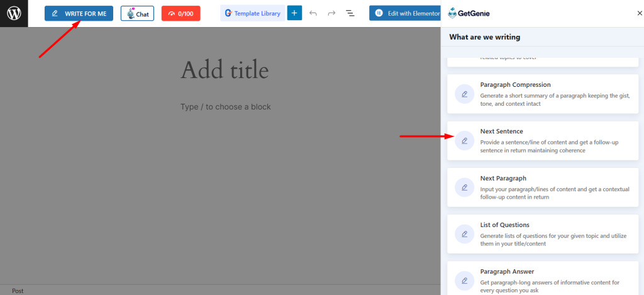Image resolution: width=644 pixels, height=295 pixels.
Task: Open the document overview list icon
Action: tap(350, 13)
